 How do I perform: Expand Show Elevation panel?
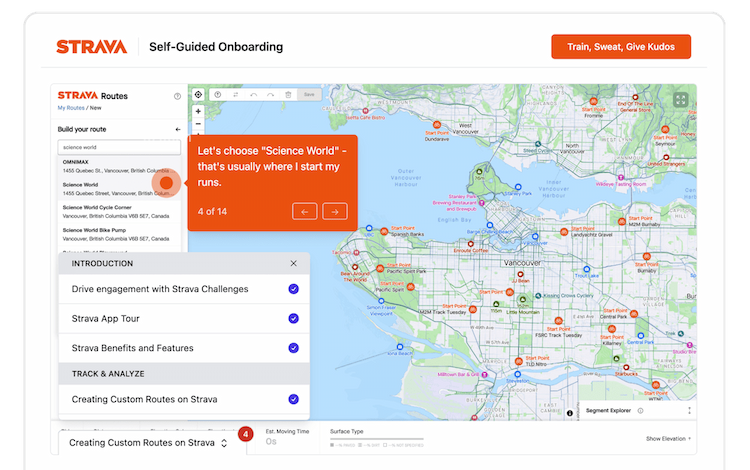pos(667,439)
